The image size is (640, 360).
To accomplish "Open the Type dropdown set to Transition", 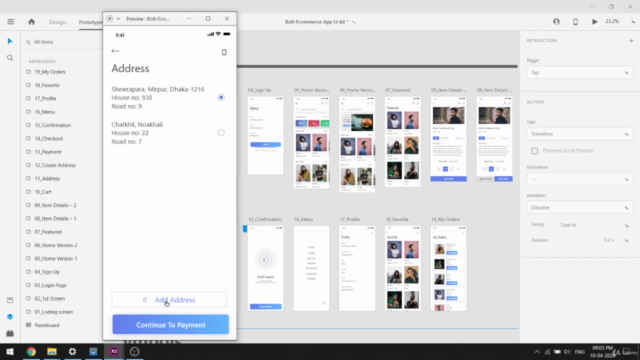I will (x=580, y=134).
